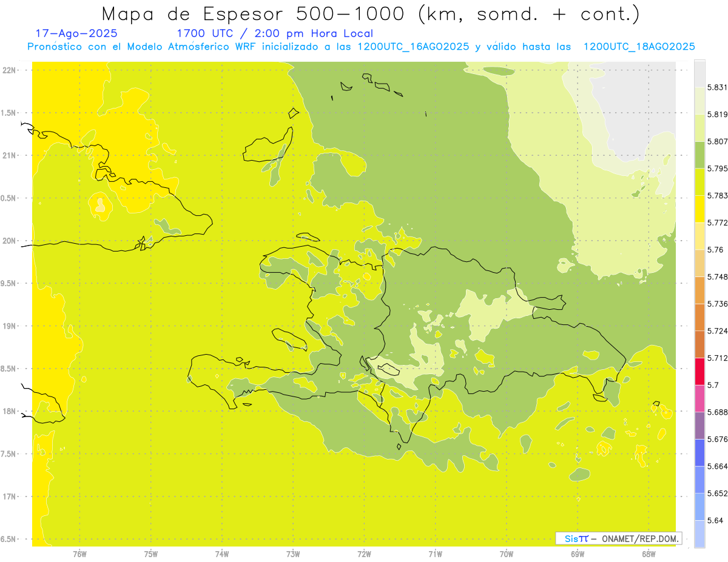The image size is (728, 562).
Task: Pick the orange legend swatch between 5.736 and 5.748
Action: pos(699,290)
